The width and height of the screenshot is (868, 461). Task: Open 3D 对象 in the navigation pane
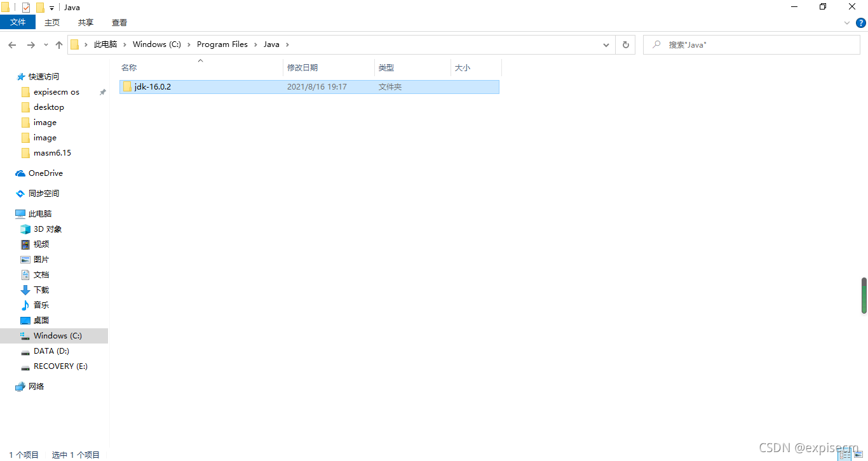click(48, 229)
